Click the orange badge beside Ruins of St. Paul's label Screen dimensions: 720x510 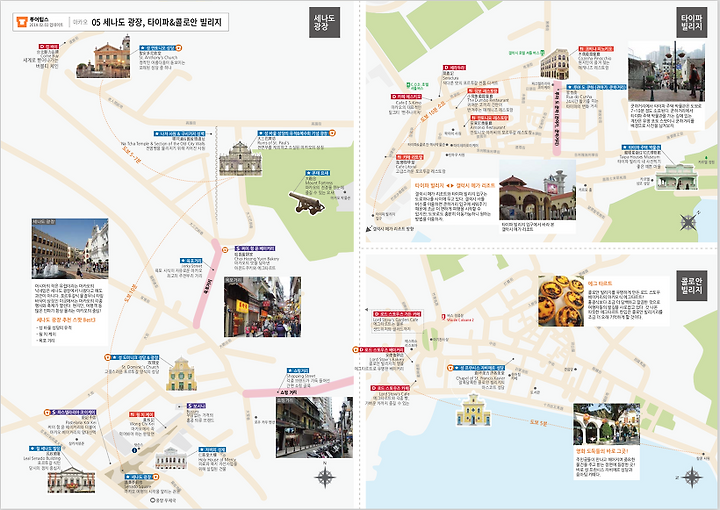(332, 133)
